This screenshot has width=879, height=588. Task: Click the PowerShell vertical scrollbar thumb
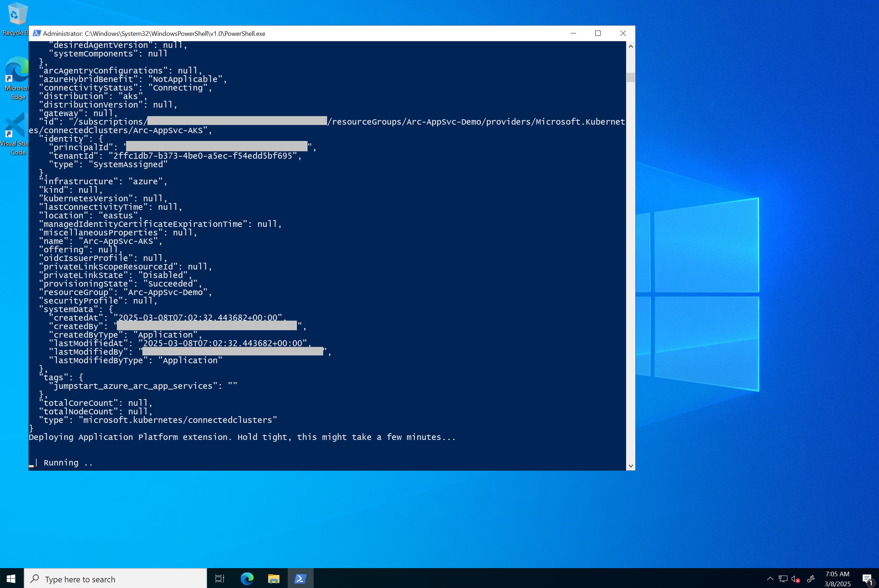tap(630, 77)
